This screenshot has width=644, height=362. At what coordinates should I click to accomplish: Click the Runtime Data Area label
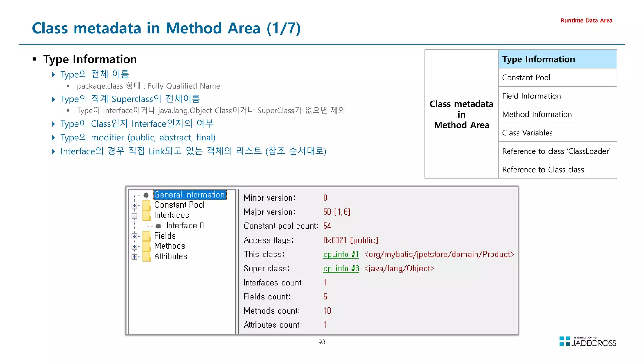pos(586,20)
